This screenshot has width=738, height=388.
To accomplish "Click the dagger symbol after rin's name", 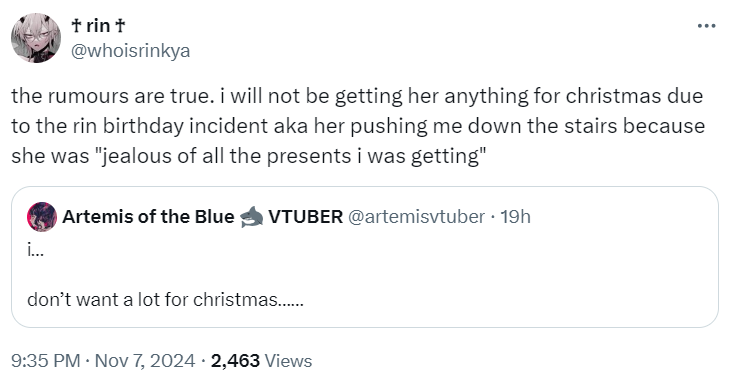I will 120,26.
